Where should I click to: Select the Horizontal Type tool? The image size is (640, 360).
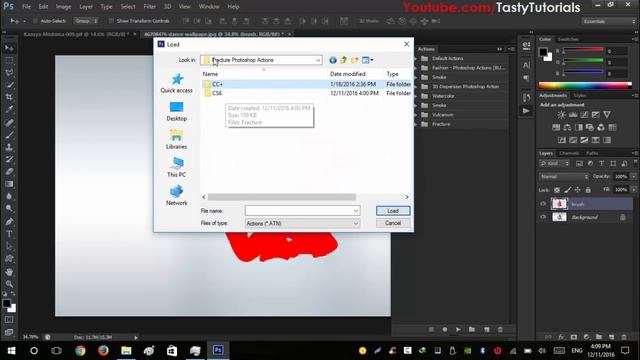click(x=9, y=234)
